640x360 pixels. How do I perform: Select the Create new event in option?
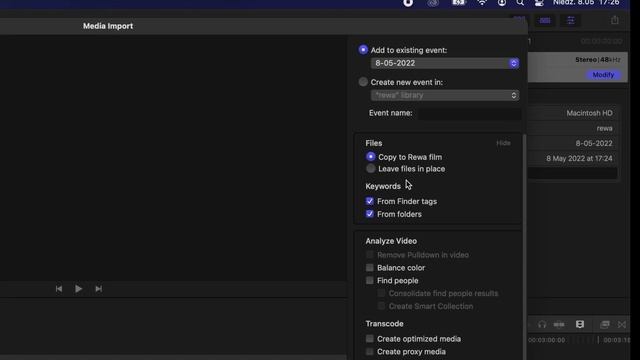click(363, 82)
